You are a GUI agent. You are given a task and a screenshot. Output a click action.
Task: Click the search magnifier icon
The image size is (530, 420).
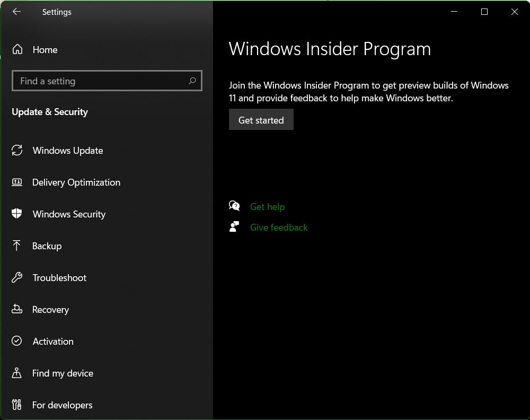click(x=192, y=81)
